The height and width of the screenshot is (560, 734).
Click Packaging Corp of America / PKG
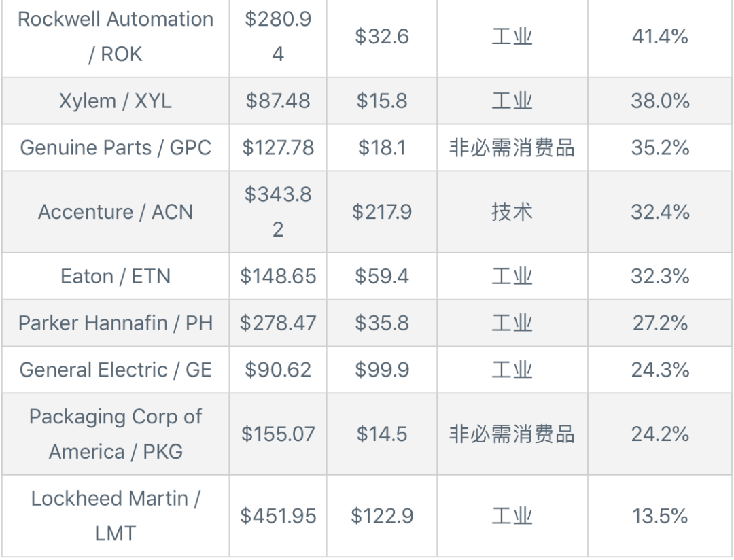coord(116,434)
